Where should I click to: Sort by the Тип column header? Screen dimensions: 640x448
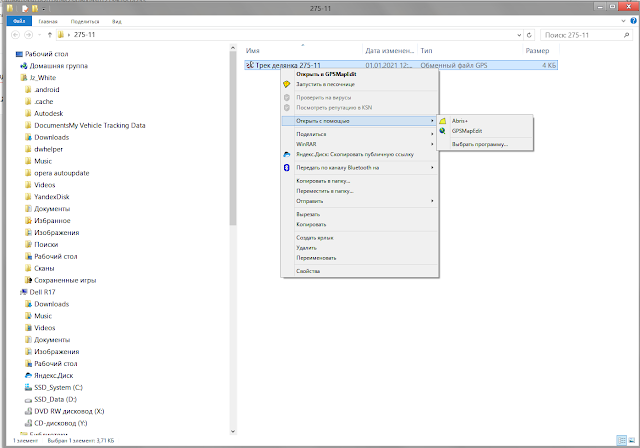coord(470,51)
